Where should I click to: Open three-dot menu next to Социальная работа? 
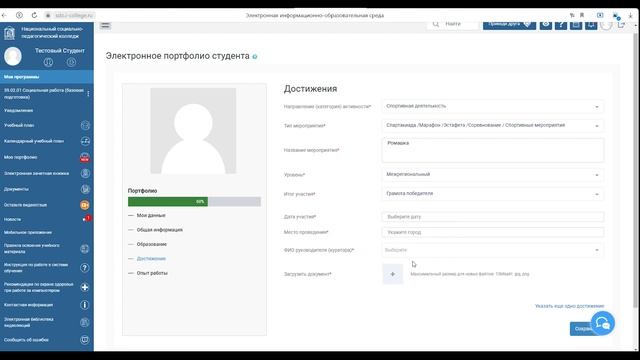88,93
